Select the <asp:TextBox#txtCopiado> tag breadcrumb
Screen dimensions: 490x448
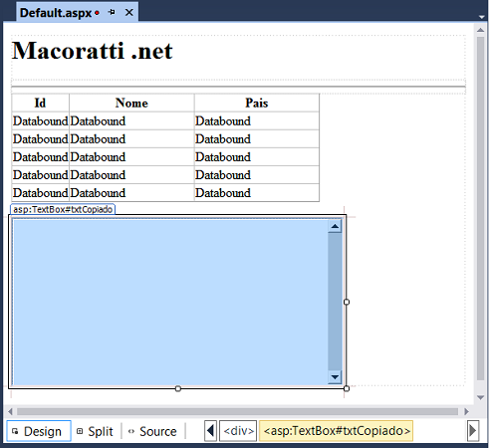[x=337, y=431]
